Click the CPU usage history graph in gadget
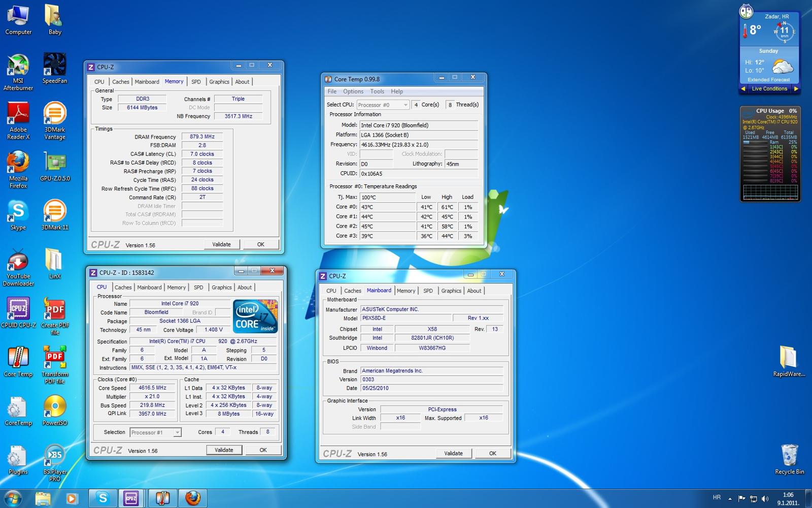Screen dimensions: 812x508 [x=770, y=193]
